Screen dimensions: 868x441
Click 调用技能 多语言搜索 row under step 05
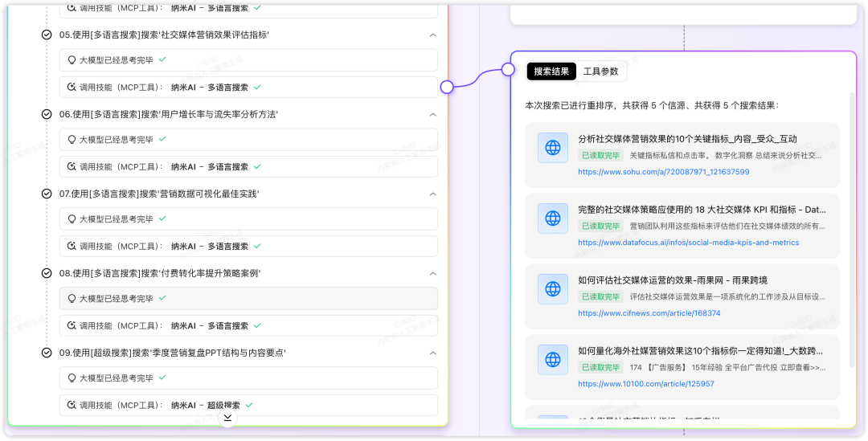pos(248,88)
